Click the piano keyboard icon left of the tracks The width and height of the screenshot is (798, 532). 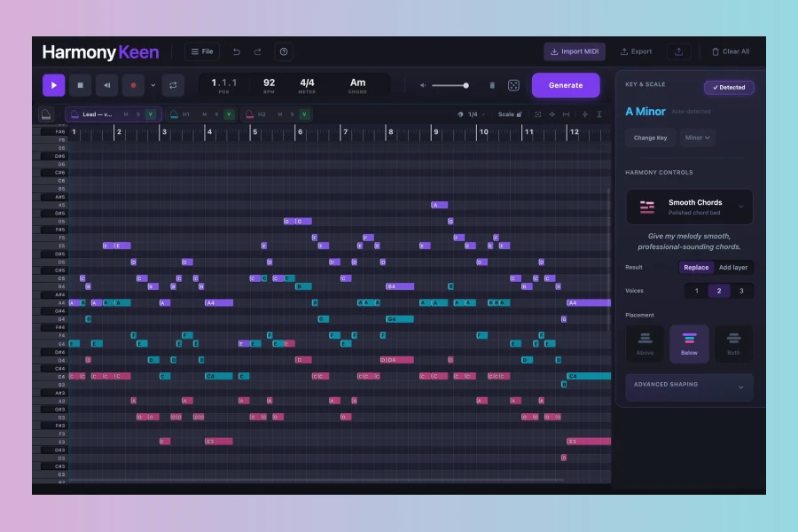click(46, 114)
